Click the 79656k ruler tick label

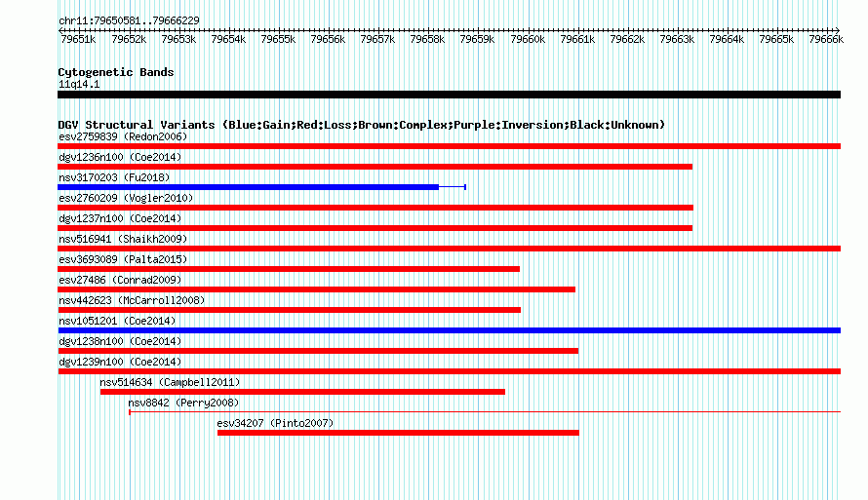pyautogui.click(x=328, y=39)
